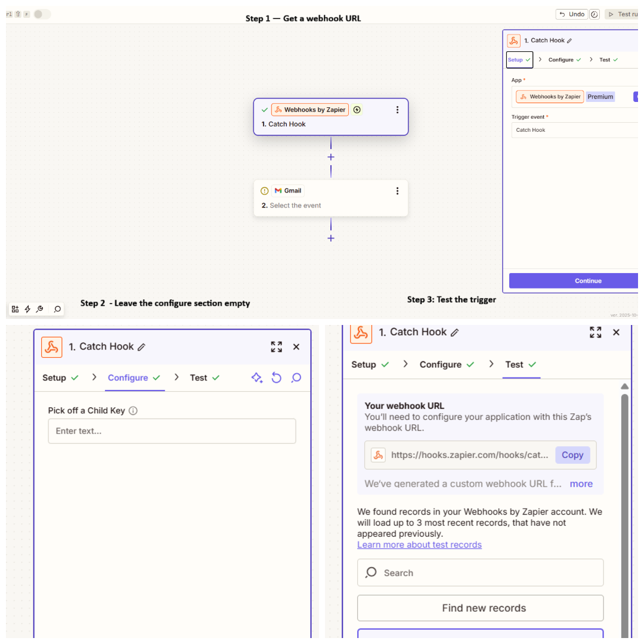Open the add-apps grid icon in canvas toolbar
The image size is (644, 644).
click(x=15, y=309)
